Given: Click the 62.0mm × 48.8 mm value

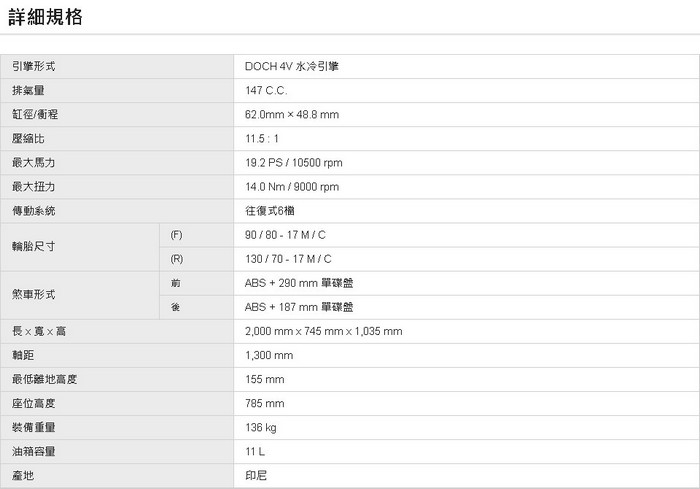Looking at the screenshot, I should [292, 115].
